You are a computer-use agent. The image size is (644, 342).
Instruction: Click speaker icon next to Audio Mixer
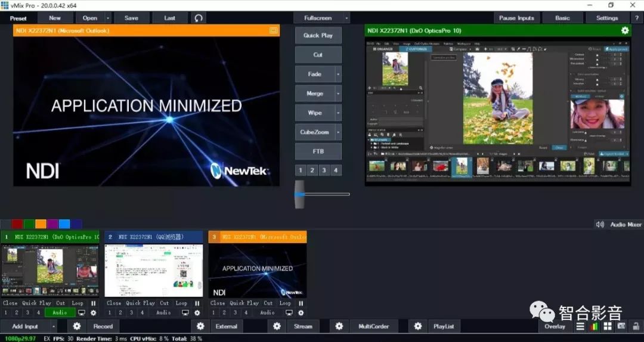[x=600, y=225]
